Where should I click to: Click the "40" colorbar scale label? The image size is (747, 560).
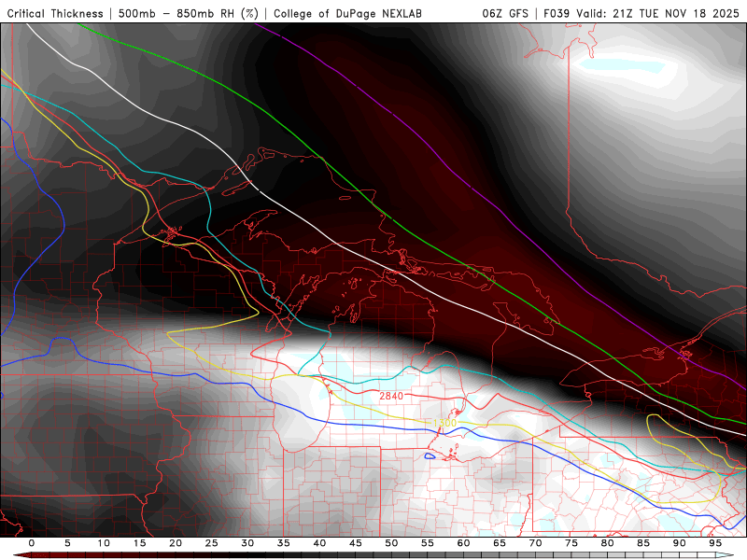[319, 543]
